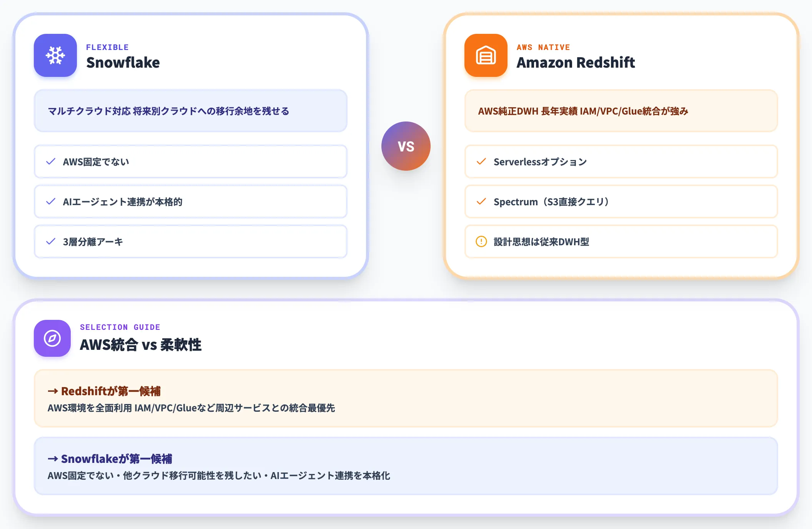Click the Amazon Redshift heading
The height and width of the screenshot is (529, 812).
pyautogui.click(x=576, y=62)
